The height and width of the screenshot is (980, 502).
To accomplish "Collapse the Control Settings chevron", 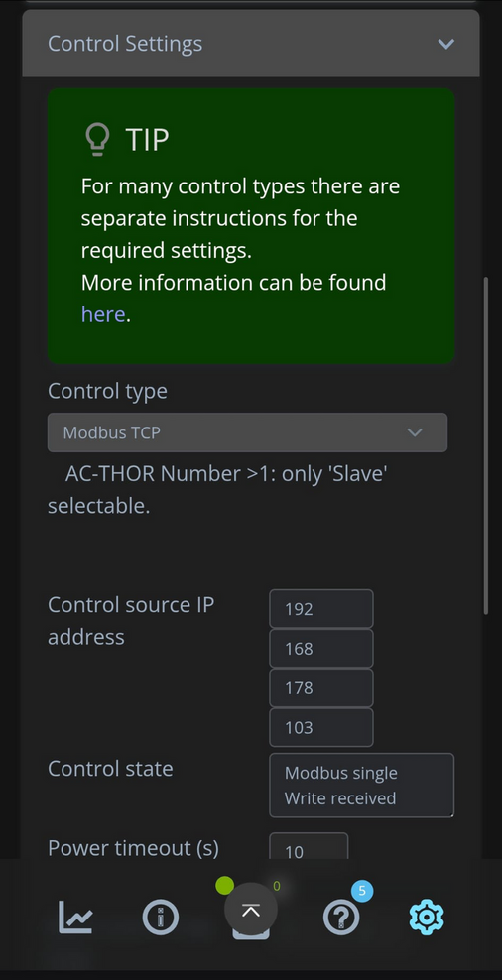I will pyautogui.click(x=445, y=44).
